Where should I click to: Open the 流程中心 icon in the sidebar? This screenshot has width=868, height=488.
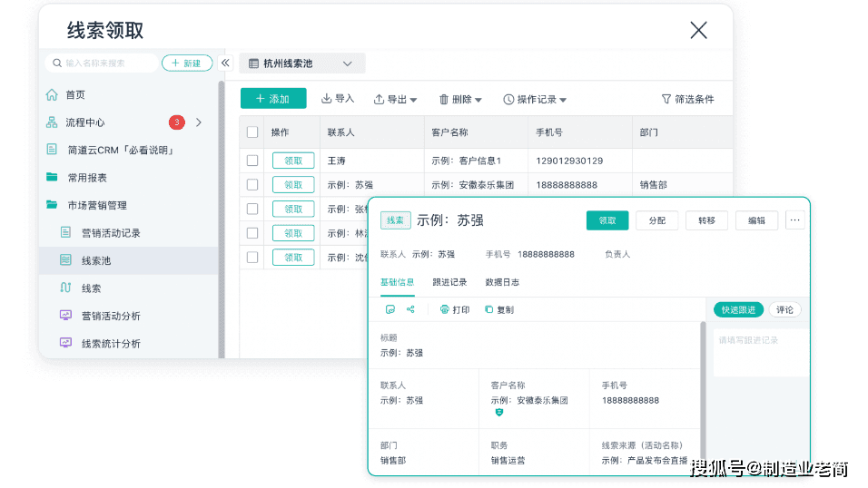pos(52,122)
